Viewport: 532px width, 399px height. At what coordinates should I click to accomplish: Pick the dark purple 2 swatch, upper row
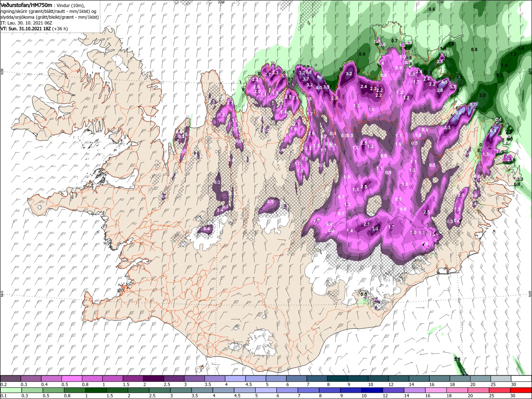153,379
